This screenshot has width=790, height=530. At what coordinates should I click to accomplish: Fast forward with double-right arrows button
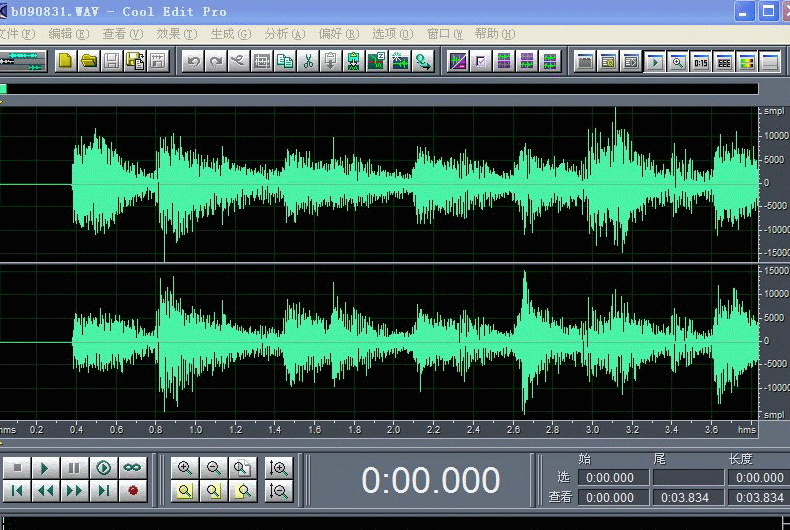pyautogui.click(x=74, y=491)
